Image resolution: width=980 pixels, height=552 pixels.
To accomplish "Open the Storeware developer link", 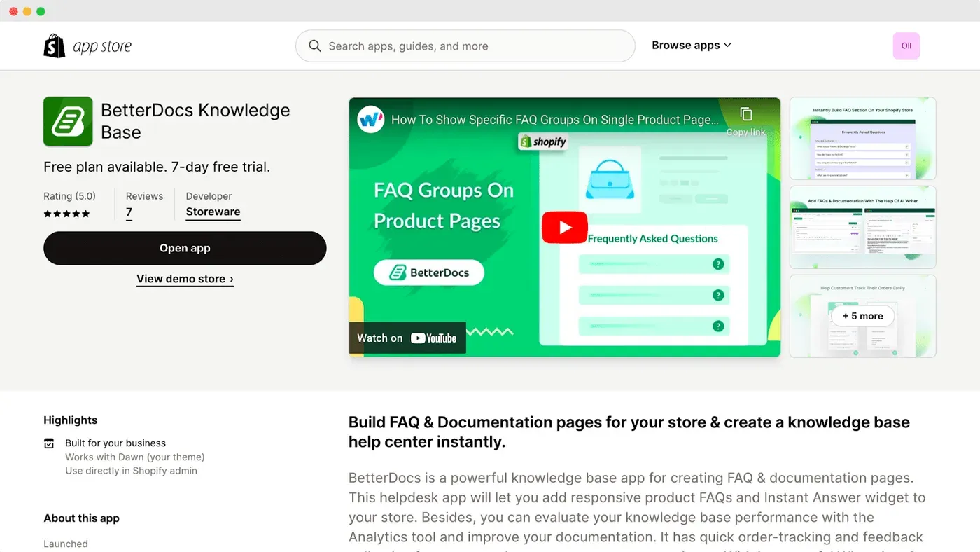I will (213, 212).
